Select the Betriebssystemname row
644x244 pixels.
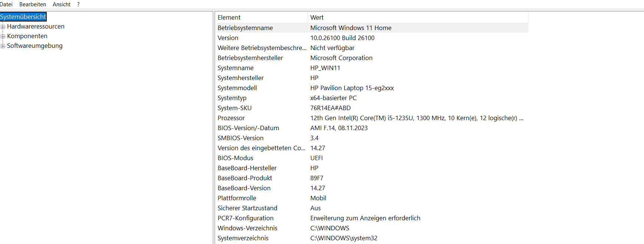[x=372, y=28]
